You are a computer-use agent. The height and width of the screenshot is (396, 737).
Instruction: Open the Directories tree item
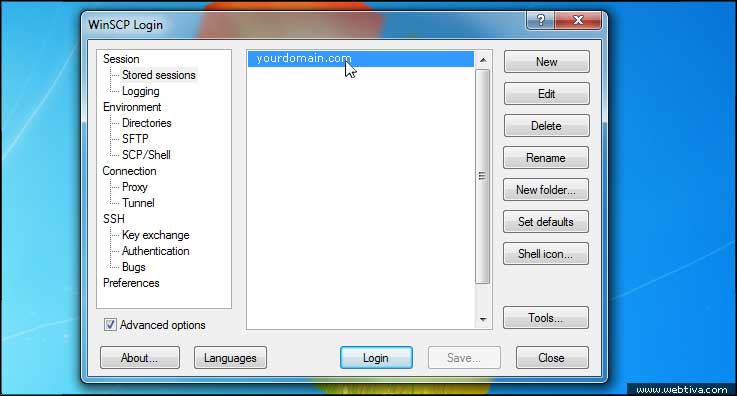147,123
